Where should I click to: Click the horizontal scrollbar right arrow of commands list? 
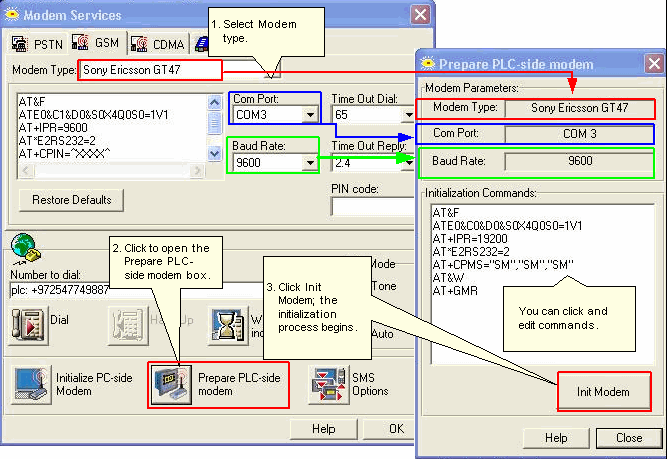(x=197, y=171)
